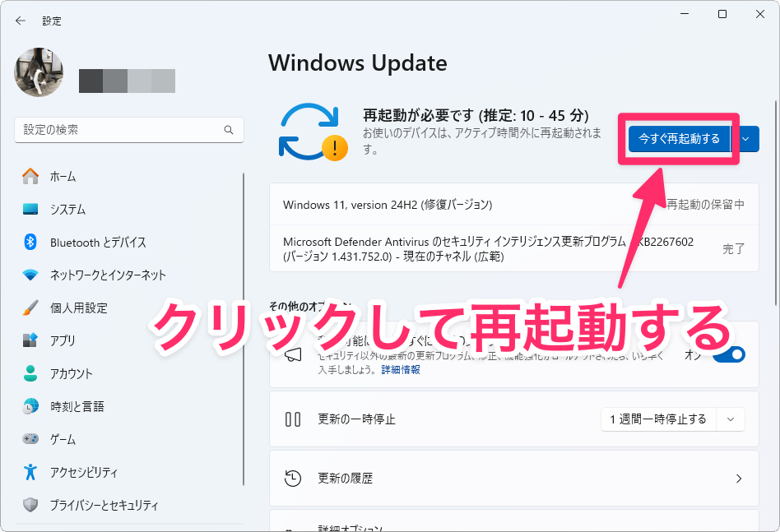Open the ゲーム controller icon

30,439
